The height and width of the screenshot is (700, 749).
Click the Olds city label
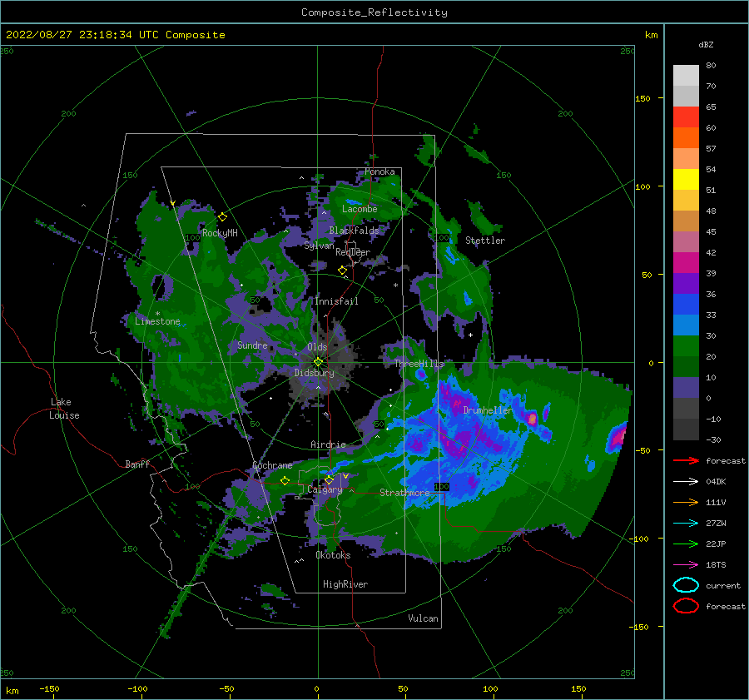(317, 347)
